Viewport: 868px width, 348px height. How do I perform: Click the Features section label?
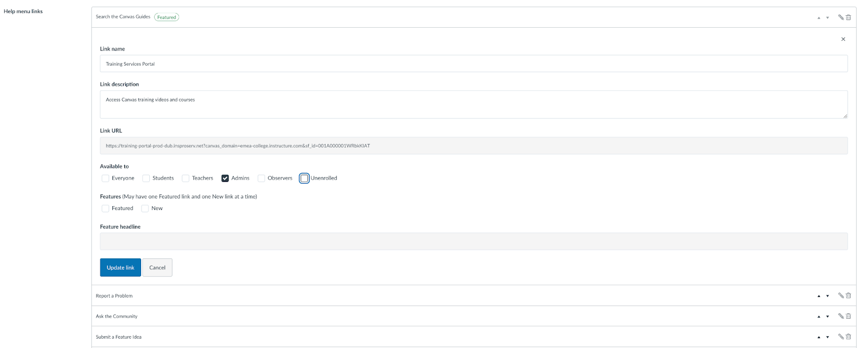[110, 197]
